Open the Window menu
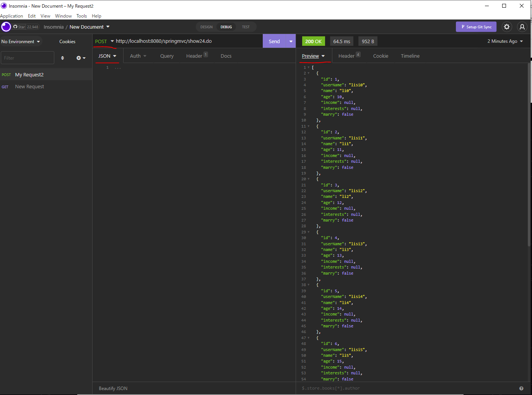The image size is (532, 395). pos(63,16)
